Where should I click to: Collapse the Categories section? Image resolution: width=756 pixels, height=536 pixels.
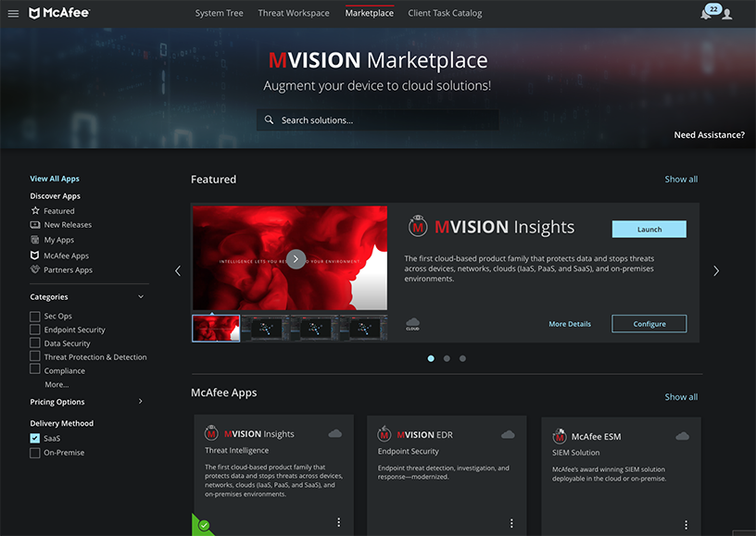[141, 296]
